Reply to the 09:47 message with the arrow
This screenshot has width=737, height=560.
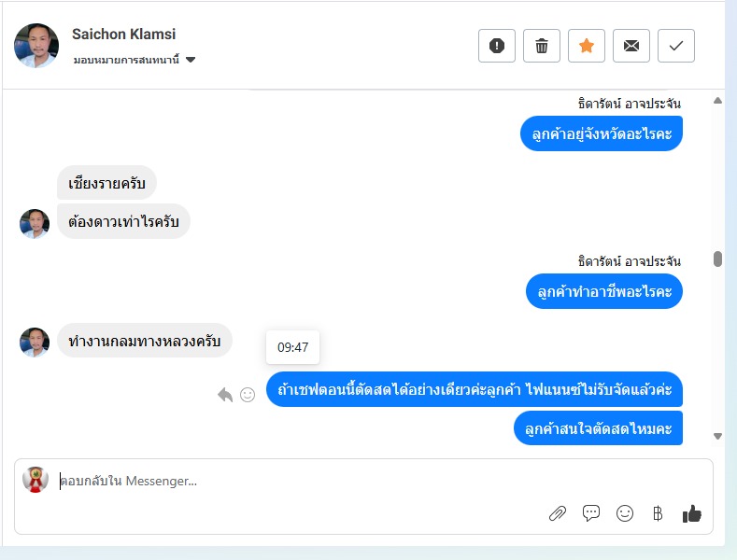(225, 395)
